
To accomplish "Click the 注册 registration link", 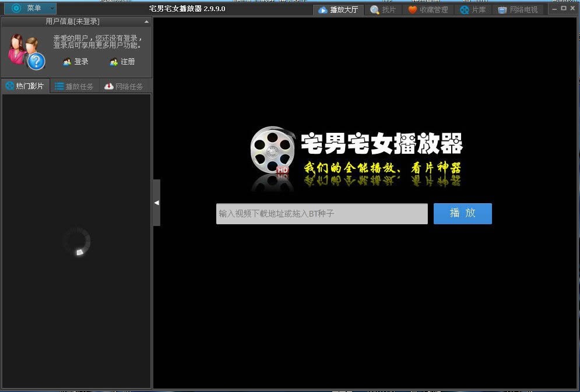I will pyautogui.click(x=127, y=61).
